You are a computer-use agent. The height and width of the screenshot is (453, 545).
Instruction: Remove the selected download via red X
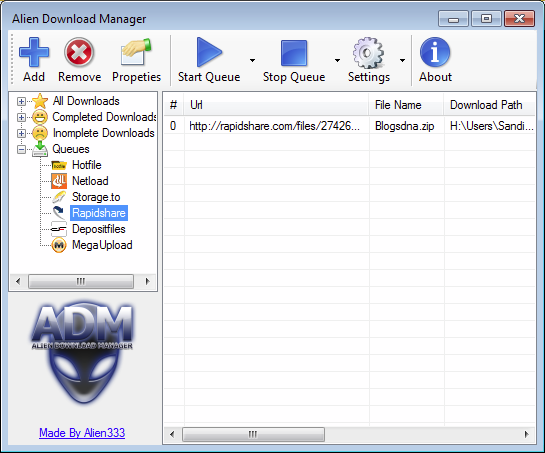click(x=79, y=52)
